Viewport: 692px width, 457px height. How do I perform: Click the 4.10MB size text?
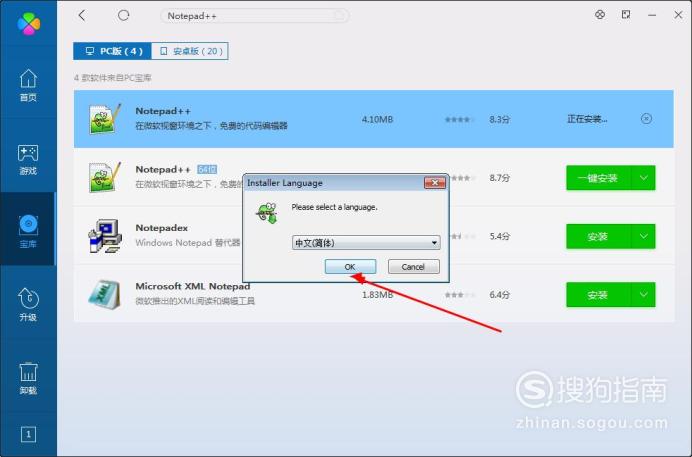377,119
